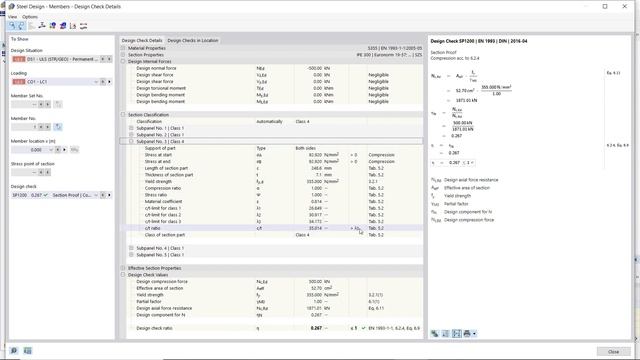Click highlighted icon left of the printer
This screenshot has width=640, height=360.
pos(456,333)
